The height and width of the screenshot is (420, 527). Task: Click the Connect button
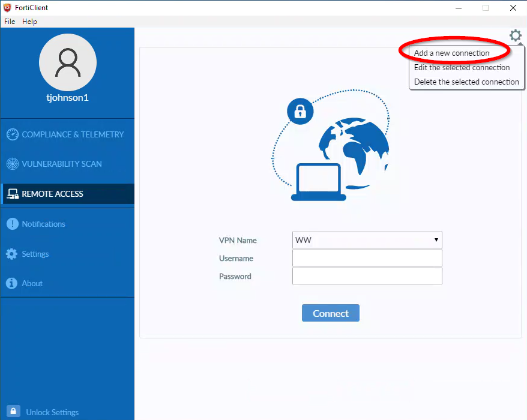pyautogui.click(x=330, y=313)
